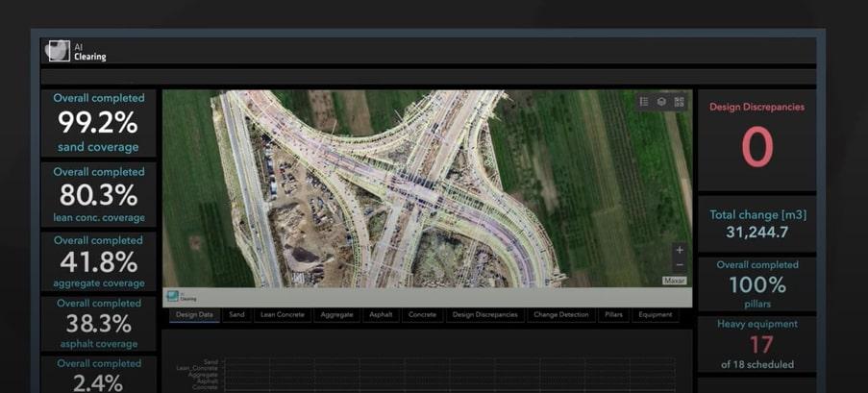Open the Equipment tab

click(655, 314)
